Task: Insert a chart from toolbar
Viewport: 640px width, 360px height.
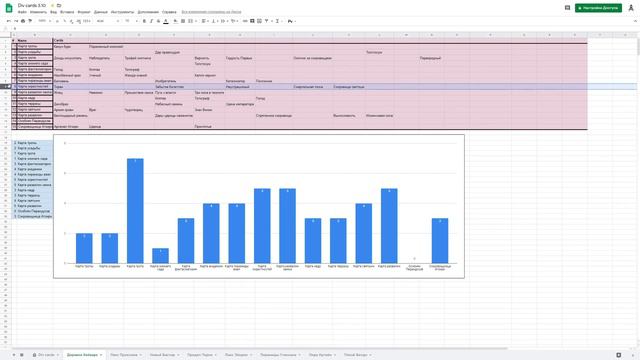Action: pos(259,21)
